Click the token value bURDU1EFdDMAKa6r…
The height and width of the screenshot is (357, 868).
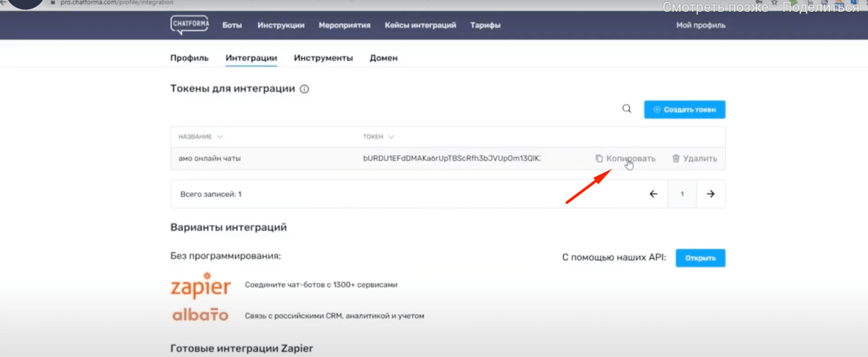452,158
